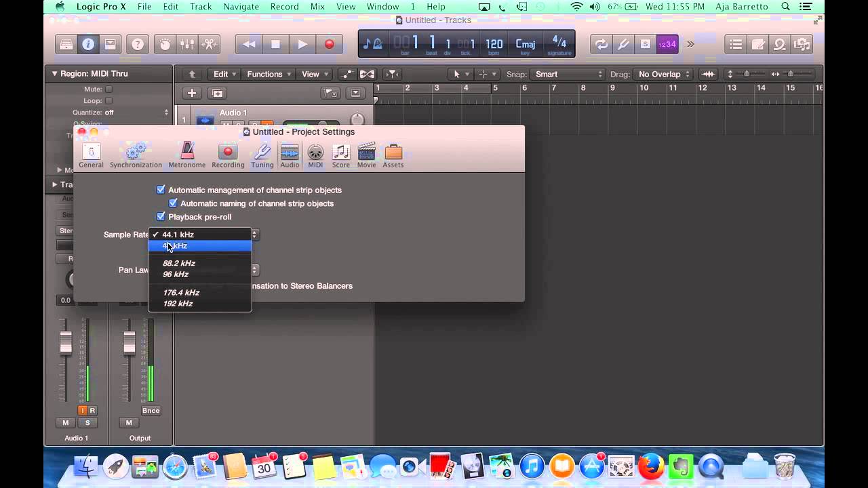The width and height of the screenshot is (868, 488).
Task: Open the Mixer button in control bar
Action: pyautogui.click(x=187, y=44)
